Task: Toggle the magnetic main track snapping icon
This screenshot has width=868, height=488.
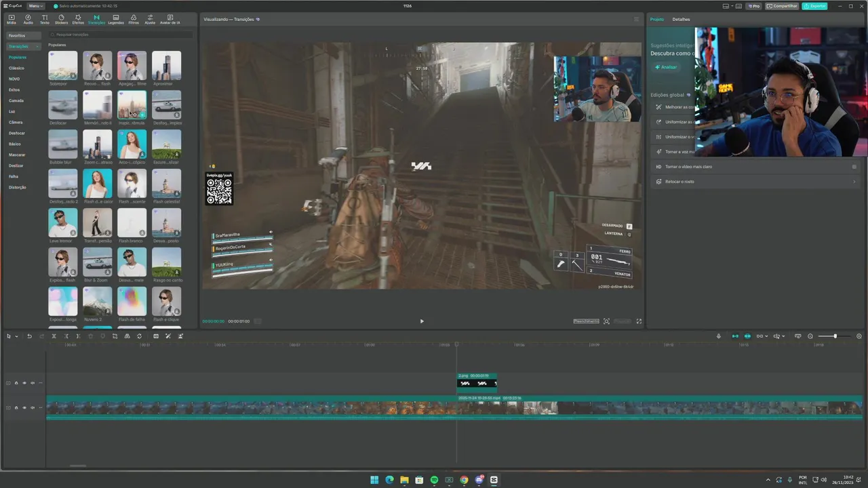Action: point(735,336)
